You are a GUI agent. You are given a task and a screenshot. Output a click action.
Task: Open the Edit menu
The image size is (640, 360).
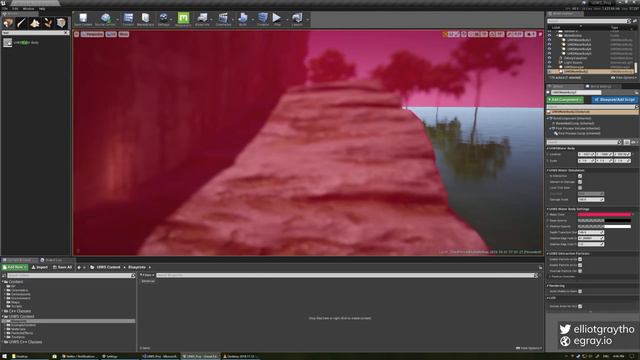(x=15, y=9)
